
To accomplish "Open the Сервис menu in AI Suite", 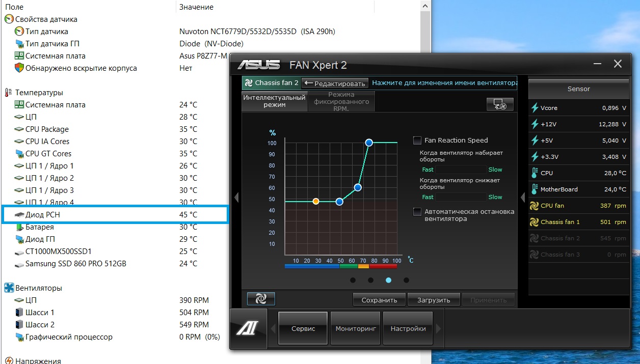I will click(x=303, y=329).
